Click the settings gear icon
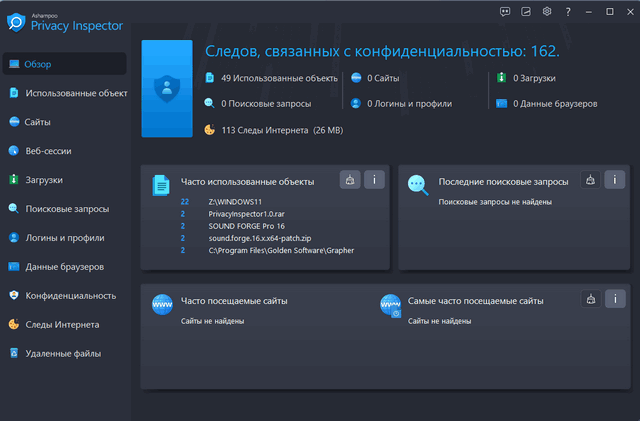 coord(547,11)
